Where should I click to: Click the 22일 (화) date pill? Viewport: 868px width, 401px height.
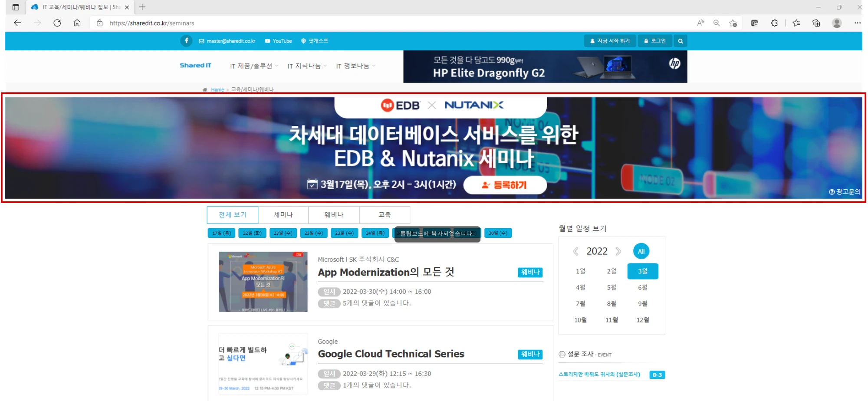[x=252, y=233]
